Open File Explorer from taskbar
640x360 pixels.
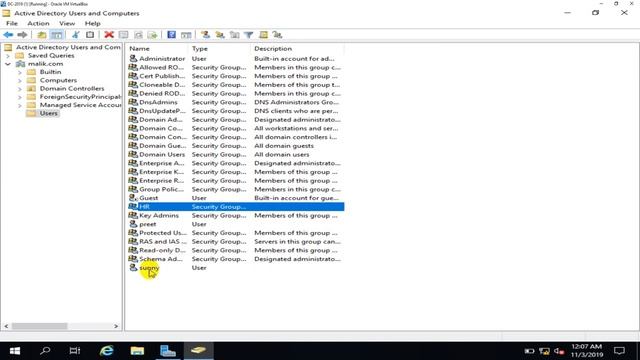137,351
